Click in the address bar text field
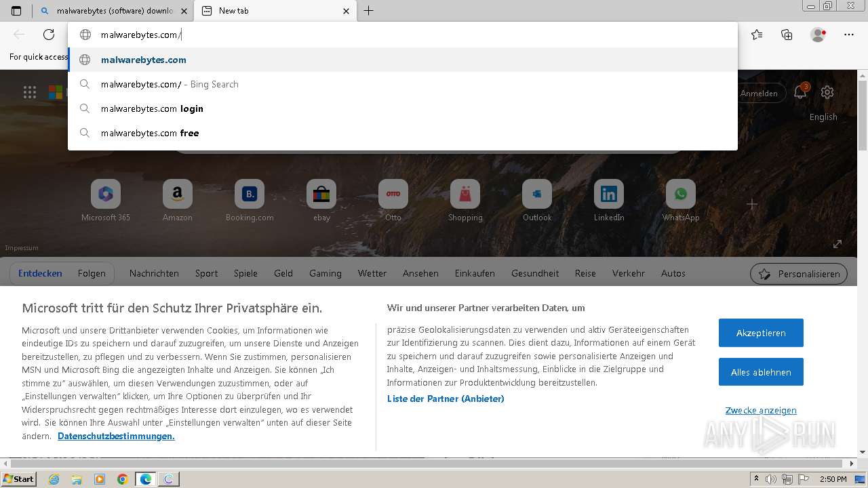 (x=403, y=35)
